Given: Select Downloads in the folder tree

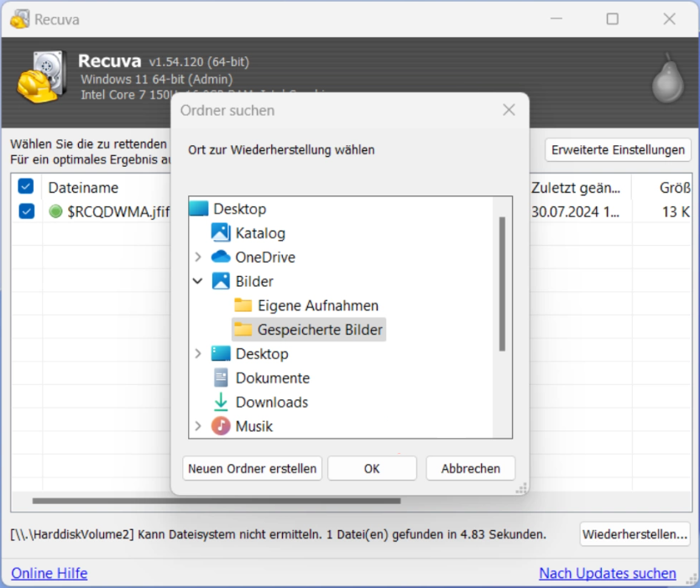Looking at the screenshot, I should pos(271,402).
